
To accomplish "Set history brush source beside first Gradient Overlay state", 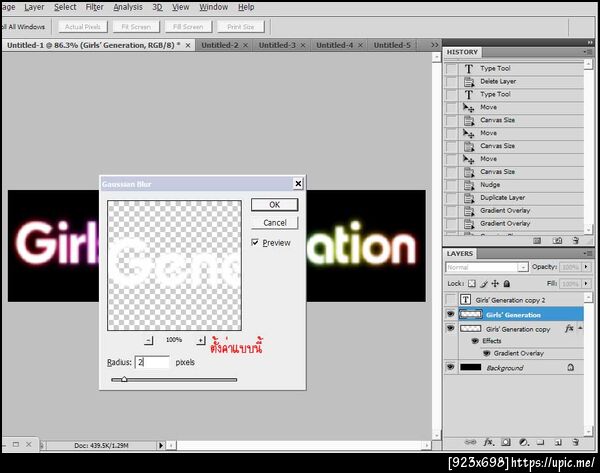I will [x=452, y=210].
